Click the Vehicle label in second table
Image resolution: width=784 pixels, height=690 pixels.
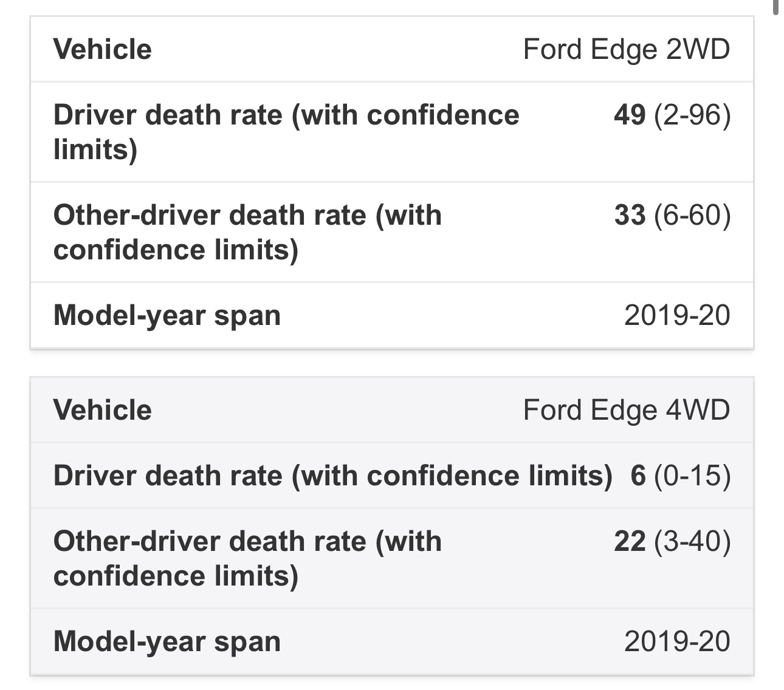pyautogui.click(x=103, y=410)
